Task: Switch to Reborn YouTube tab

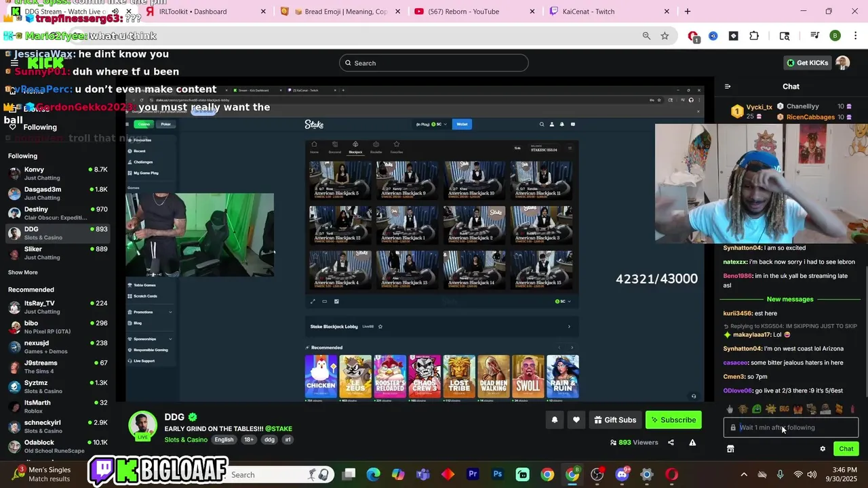Action: [475, 12]
